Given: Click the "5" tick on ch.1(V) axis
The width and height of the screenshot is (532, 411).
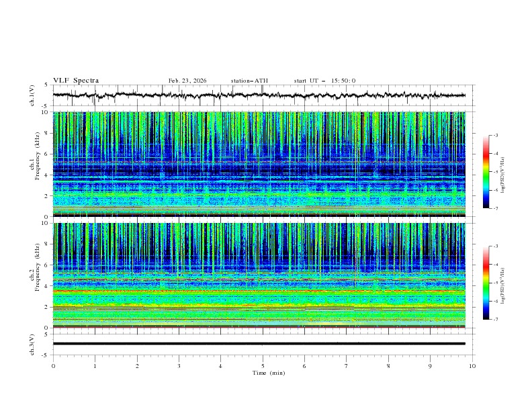Looking at the screenshot, I should pos(47,85).
